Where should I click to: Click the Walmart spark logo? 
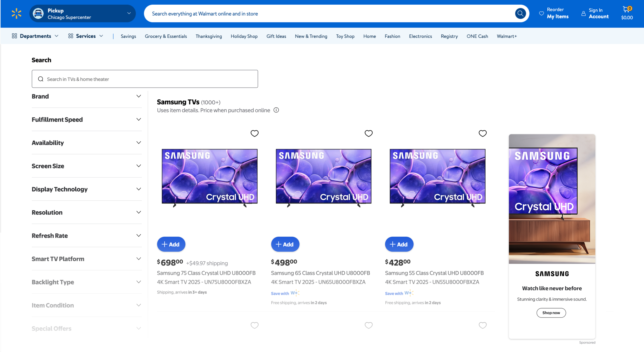coord(16,13)
